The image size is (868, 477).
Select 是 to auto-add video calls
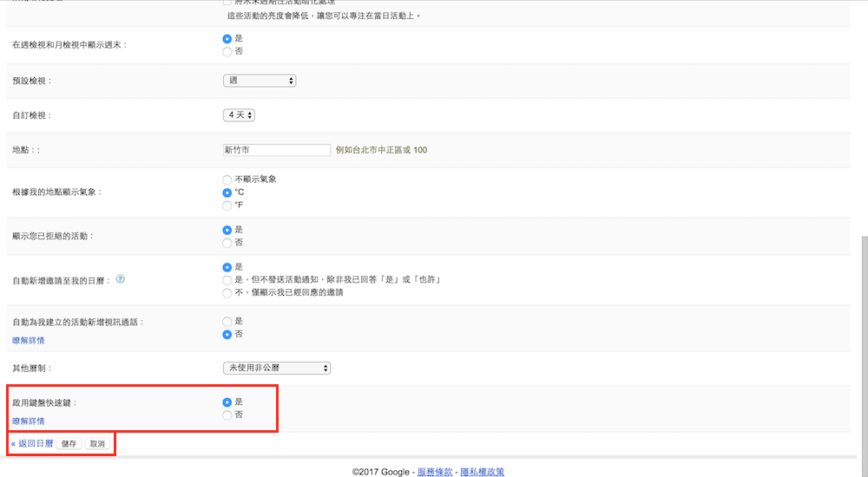[227, 321]
